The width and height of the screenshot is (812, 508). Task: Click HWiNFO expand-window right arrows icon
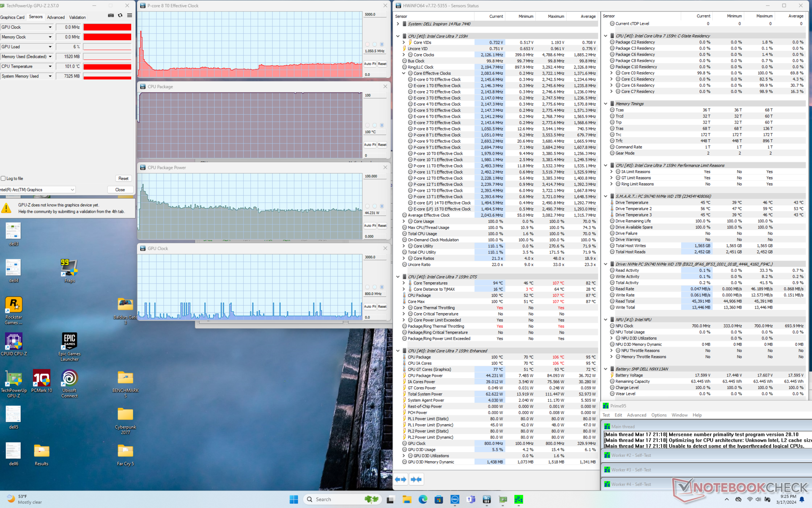401,479
